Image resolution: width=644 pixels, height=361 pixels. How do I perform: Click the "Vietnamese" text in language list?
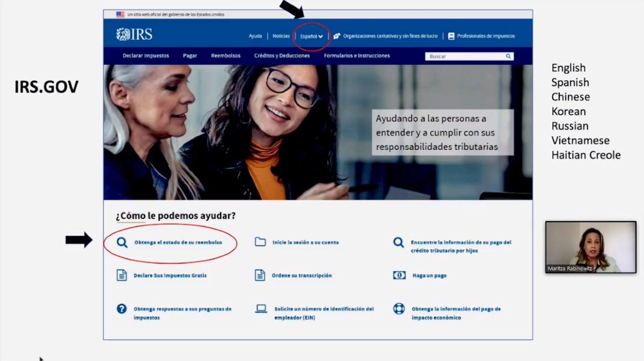(581, 141)
